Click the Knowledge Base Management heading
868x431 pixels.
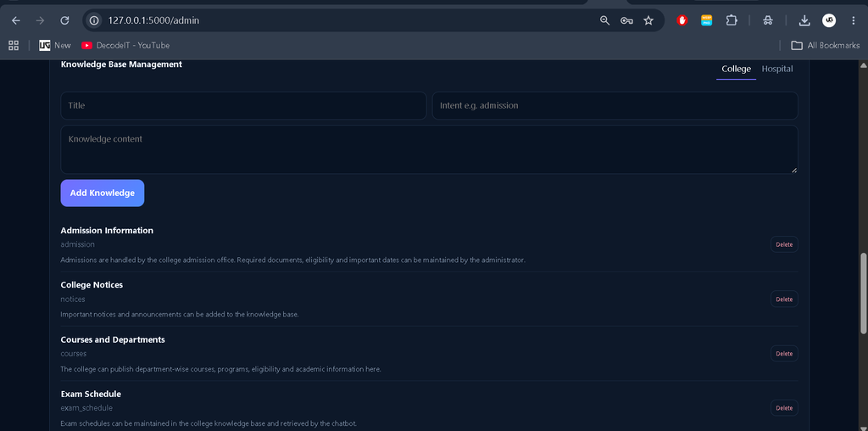121,64
